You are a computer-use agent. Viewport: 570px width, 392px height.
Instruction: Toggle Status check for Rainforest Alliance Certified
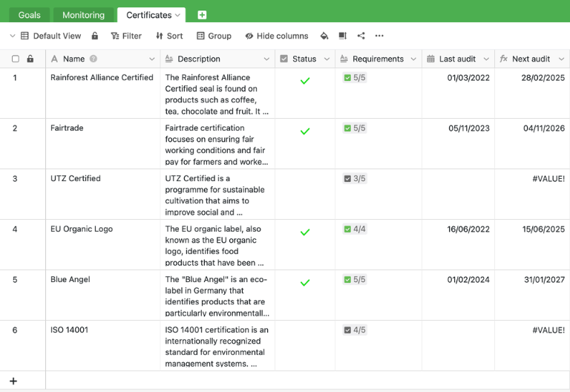tap(305, 81)
